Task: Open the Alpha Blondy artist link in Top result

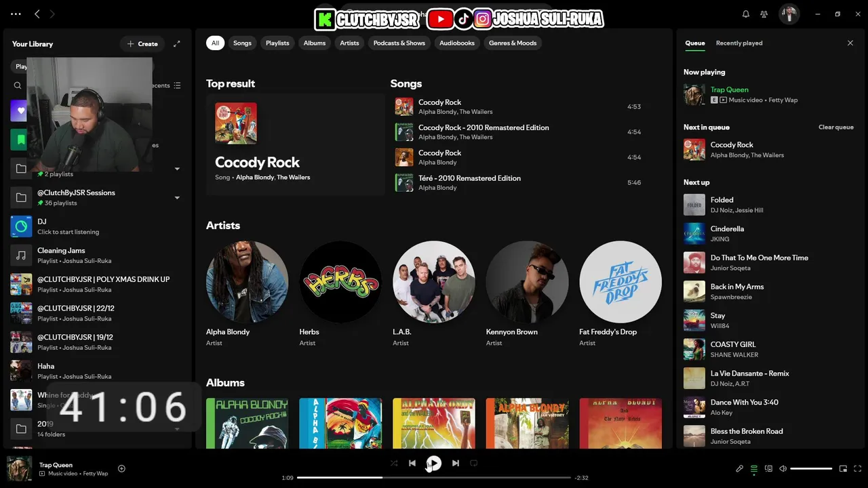Action: coord(255,178)
